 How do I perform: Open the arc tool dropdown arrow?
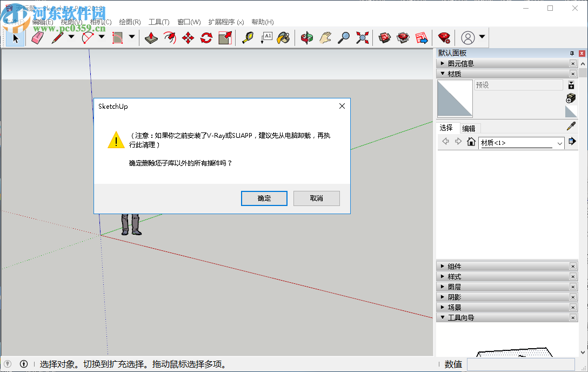pos(102,37)
